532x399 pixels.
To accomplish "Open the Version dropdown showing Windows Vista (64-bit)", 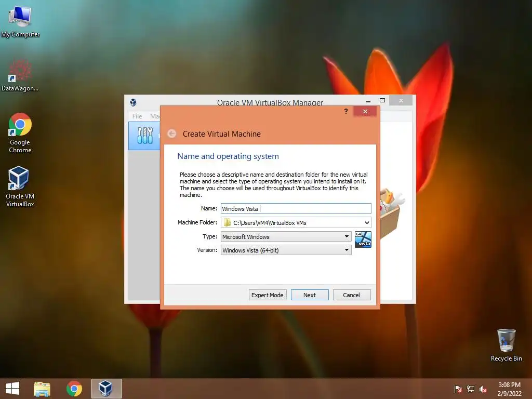I will pyautogui.click(x=286, y=250).
